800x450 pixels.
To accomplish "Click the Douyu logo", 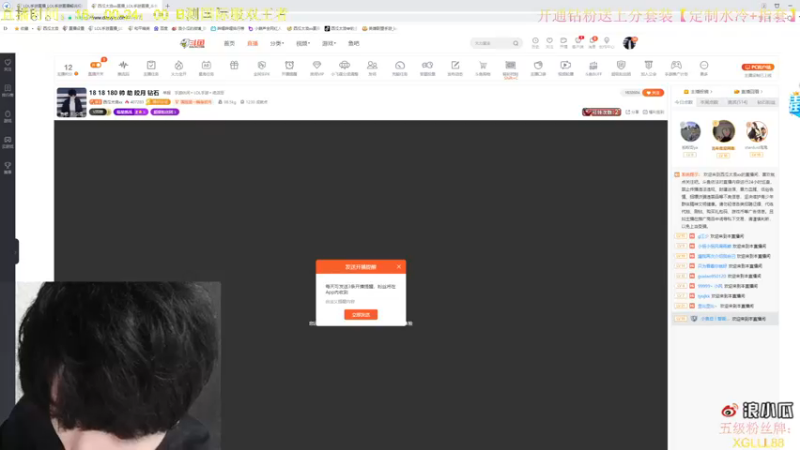I will coord(192,43).
